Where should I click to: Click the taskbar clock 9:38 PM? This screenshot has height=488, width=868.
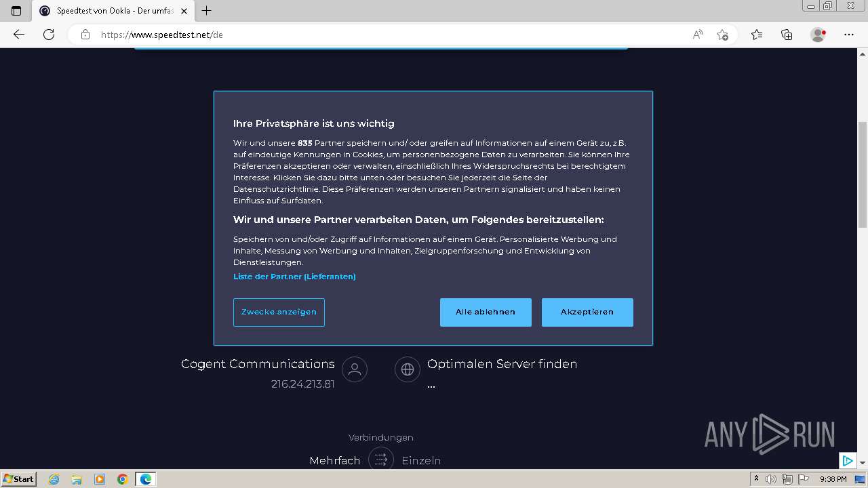coord(833,479)
